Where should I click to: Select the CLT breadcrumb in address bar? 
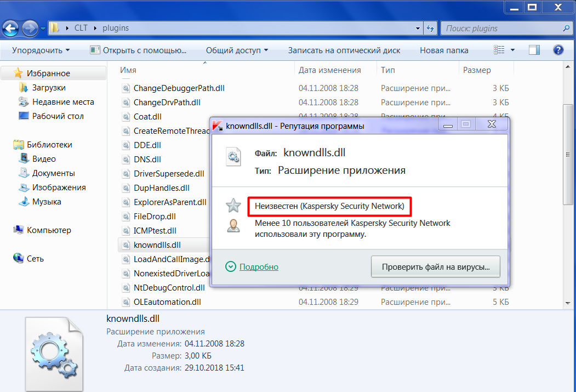[81, 28]
